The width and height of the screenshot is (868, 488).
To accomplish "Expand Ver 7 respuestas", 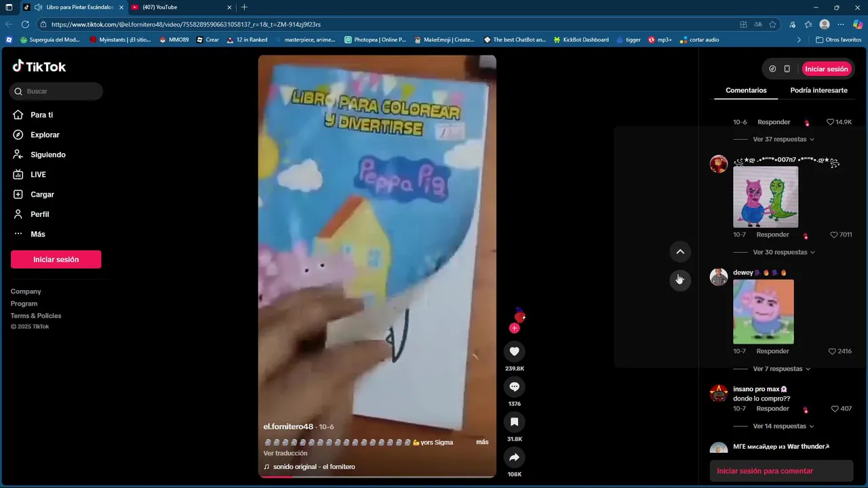I will (x=781, y=369).
